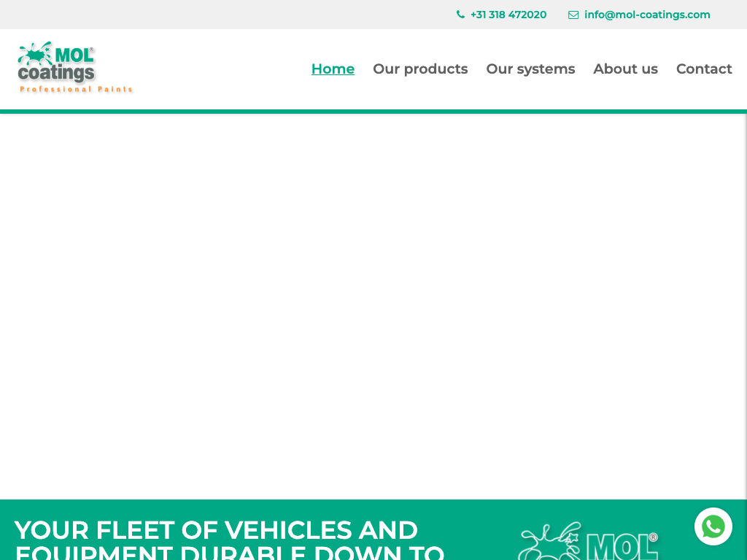Click the phone icon in top bar
Image resolution: width=747 pixels, height=560 pixels.
point(460,15)
